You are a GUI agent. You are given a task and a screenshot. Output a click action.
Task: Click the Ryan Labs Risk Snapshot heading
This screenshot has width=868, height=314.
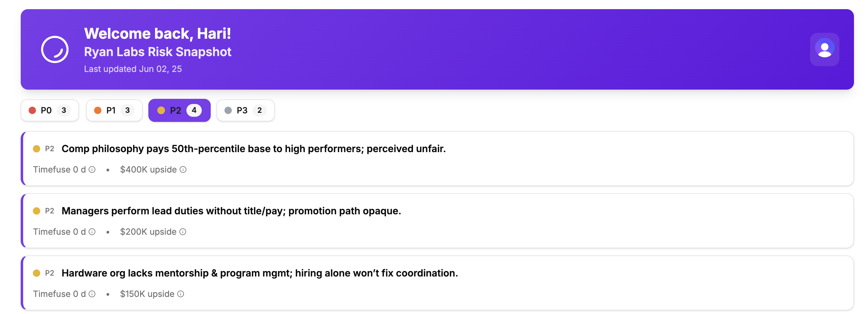coord(157,52)
